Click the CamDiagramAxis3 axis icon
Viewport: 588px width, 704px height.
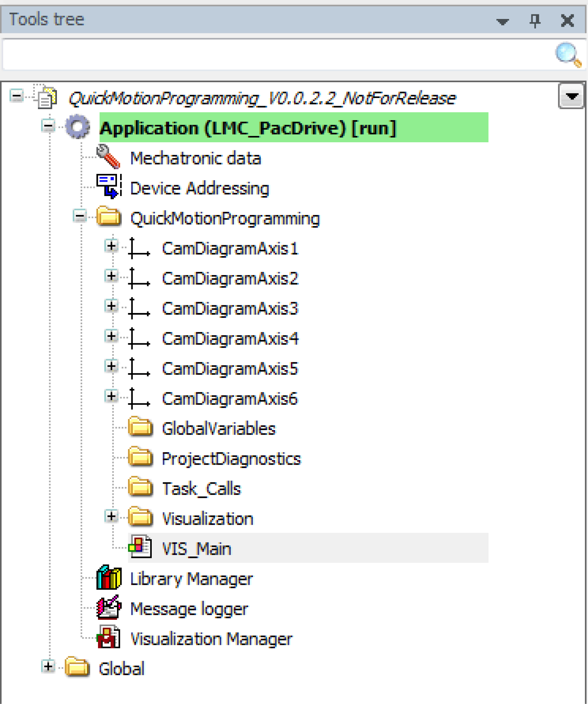[139, 308]
